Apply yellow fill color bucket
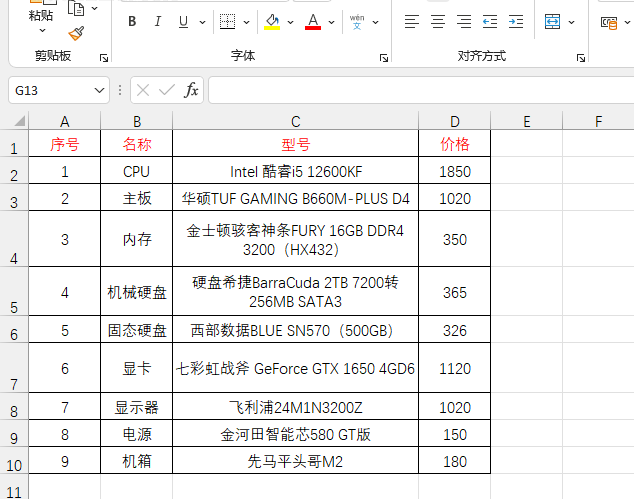 click(272, 21)
